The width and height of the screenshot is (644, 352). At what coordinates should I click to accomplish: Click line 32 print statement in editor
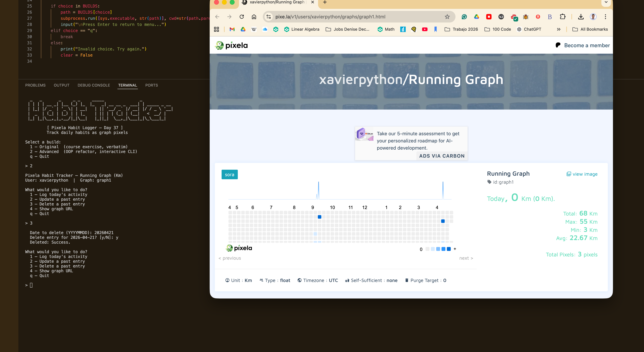[103, 49]
